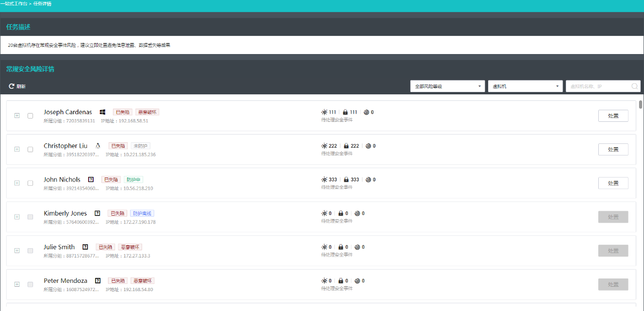The width and height of the screenshot is (644, 311).
Task: Open the 全部风险等级 risk level dropdown
Action: point(447,87)
